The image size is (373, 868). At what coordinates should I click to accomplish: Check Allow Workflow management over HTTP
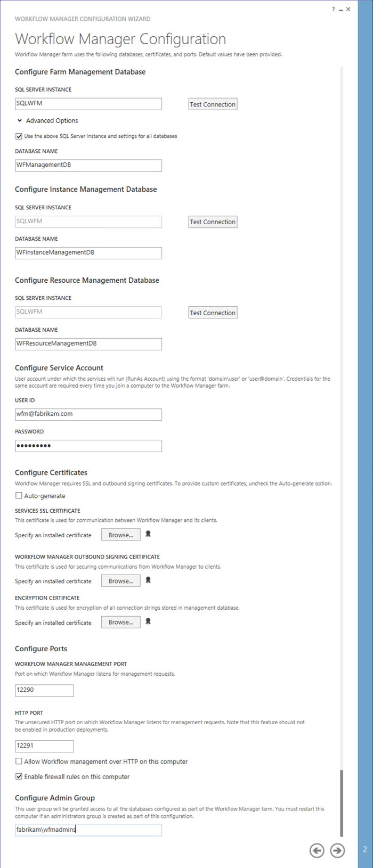tap(19, 761)
